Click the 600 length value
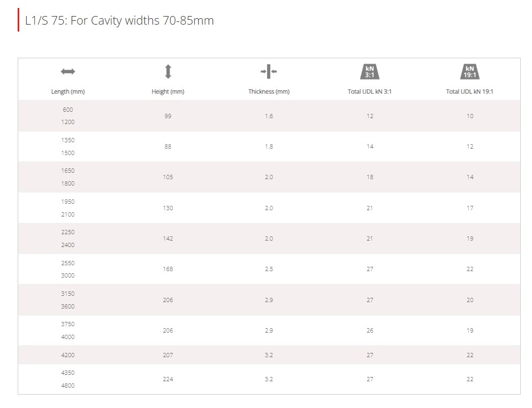The height and width of the screenshot is (408, 532). point(68,110)
